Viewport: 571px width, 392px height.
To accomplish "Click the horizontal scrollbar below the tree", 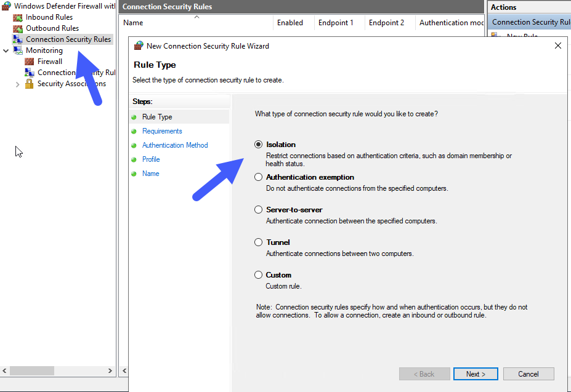I will click(33, 370).
